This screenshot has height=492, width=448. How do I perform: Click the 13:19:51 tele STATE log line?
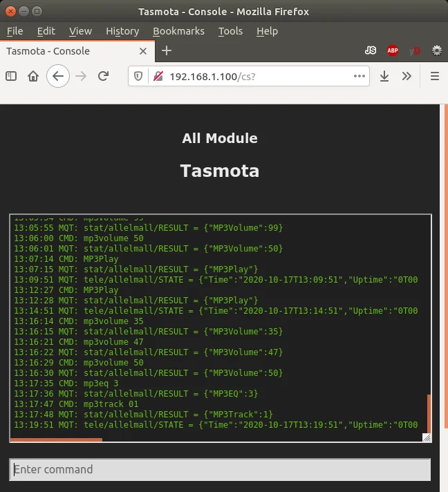[216, 424]
